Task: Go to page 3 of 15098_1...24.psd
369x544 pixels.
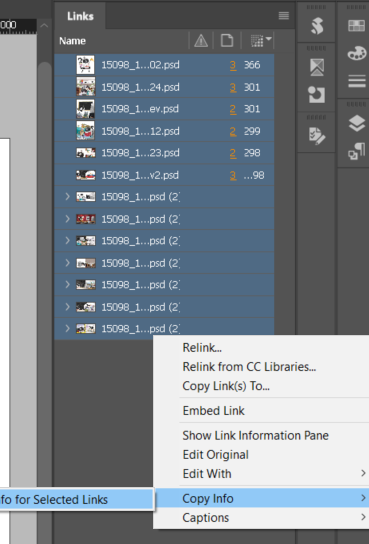Action: pyautogui.click(x=233, y=87)
